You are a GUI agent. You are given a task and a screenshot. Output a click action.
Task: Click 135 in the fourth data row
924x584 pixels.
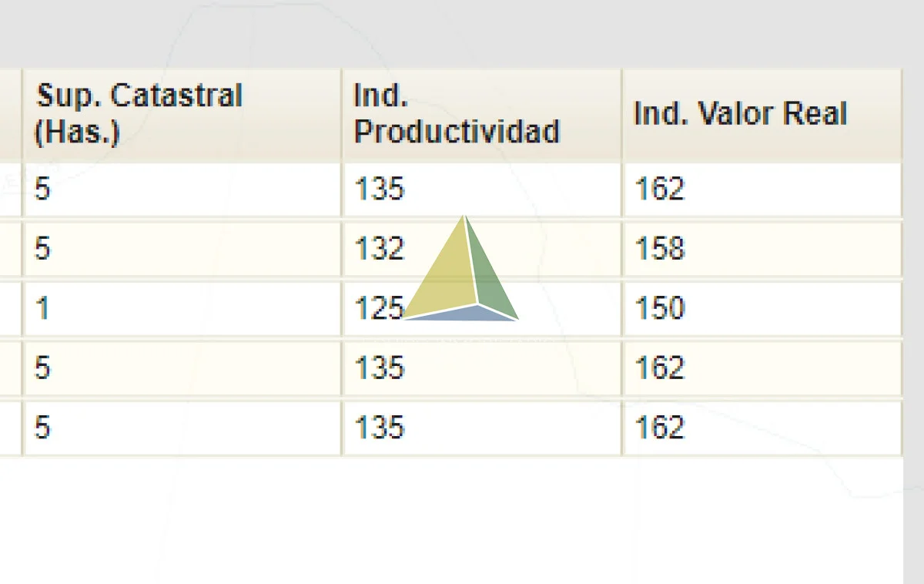(x=379, y=368)
